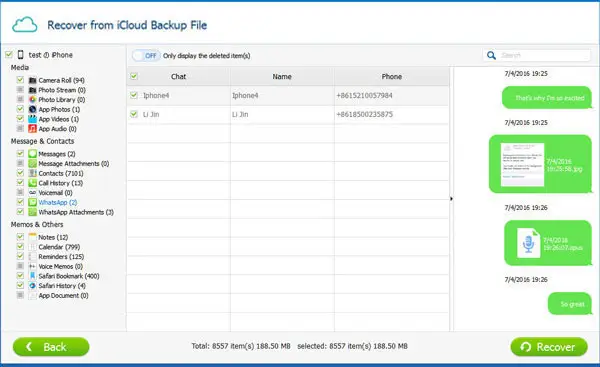The width and height of the screenshot is (600, 367).
Task: Open Reminders (125) category
Action: point(61,256)
